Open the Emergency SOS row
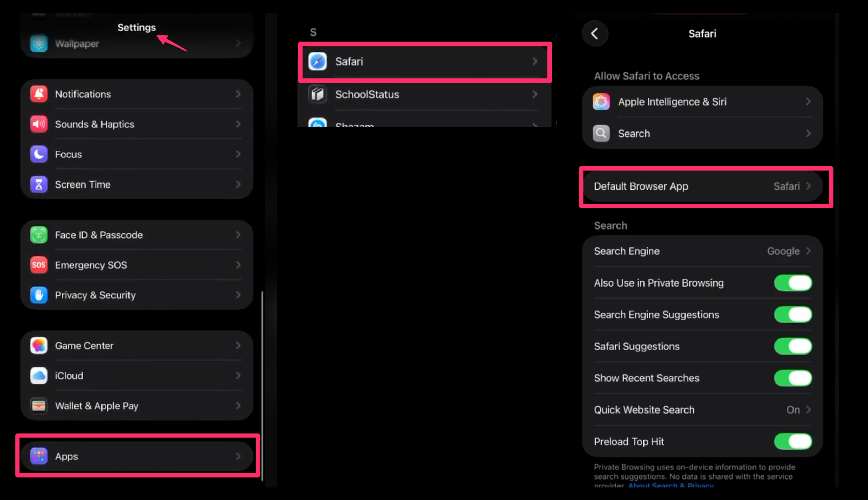 point(137,265)
